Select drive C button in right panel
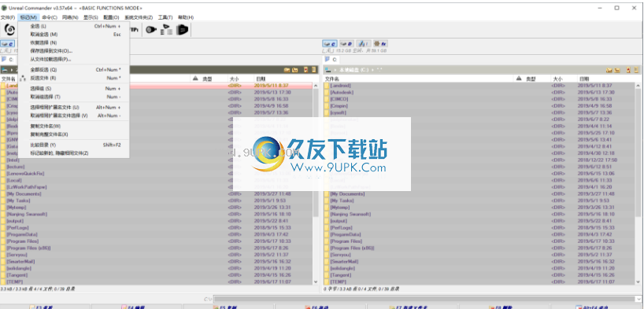This screenshot has width=644, height=309. click(x=330, y=43)
